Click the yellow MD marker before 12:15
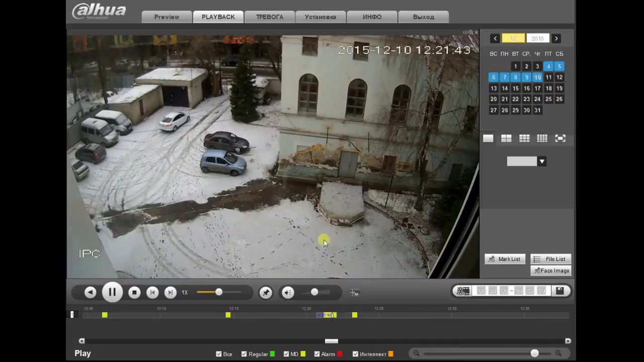Viewport: 644px width, 362px height. click(x=228, y=315)
